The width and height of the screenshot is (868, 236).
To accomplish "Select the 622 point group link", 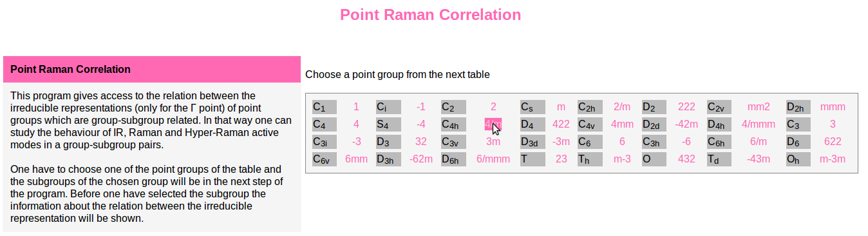I will pyautogui.click(x=833, y=141).
